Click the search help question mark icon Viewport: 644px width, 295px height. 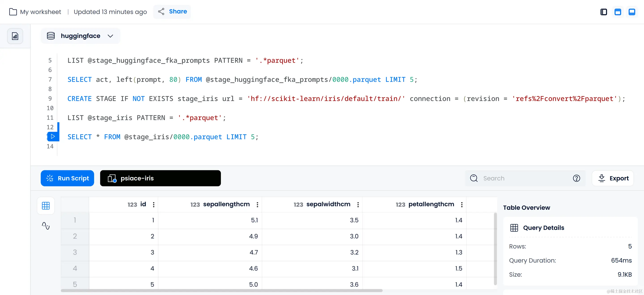(x=576, y=178)
